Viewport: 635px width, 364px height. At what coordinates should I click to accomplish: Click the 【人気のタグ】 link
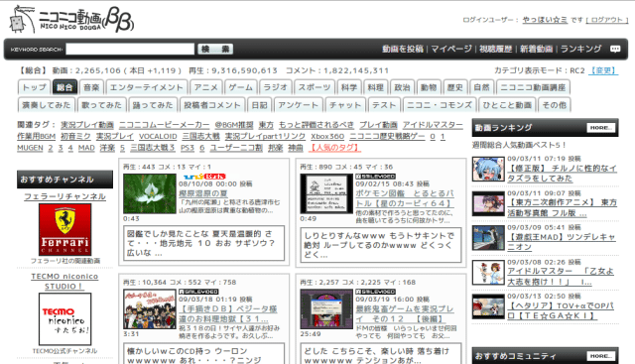[334, 148]
